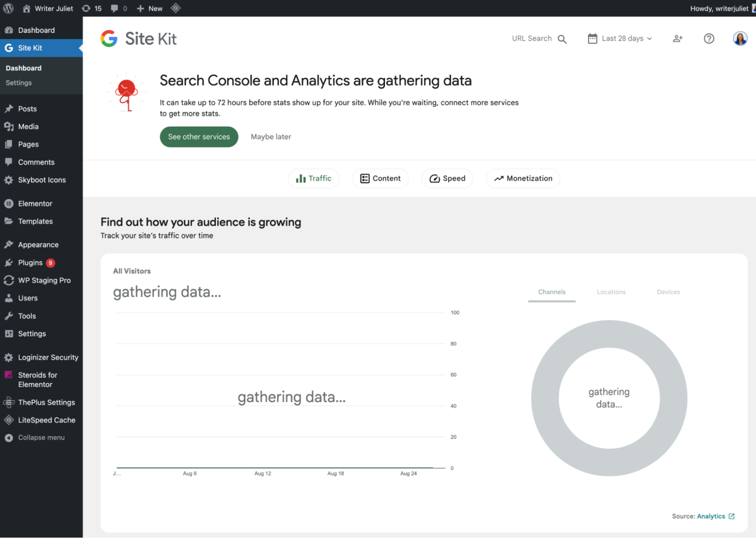756x538 pixels.
Task: Click the Aug 24 axis label
Action: click(409, 473)
